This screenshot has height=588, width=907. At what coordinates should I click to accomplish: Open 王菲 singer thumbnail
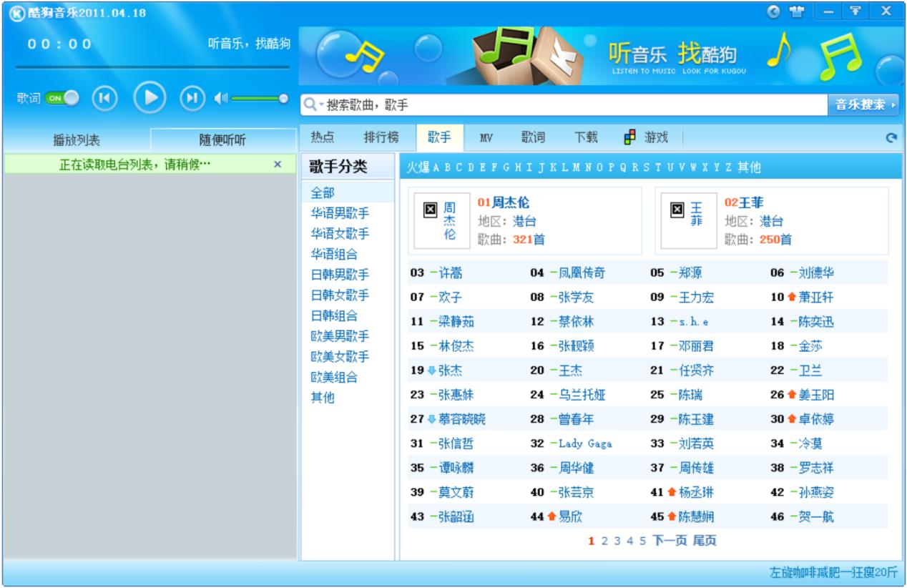point(687,220)
